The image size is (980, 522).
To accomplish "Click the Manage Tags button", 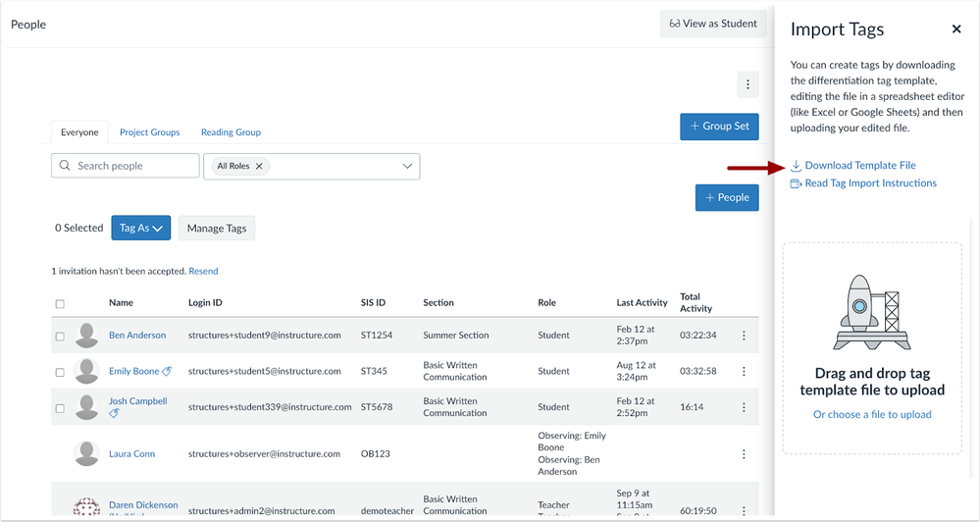I will click(217, 229).
